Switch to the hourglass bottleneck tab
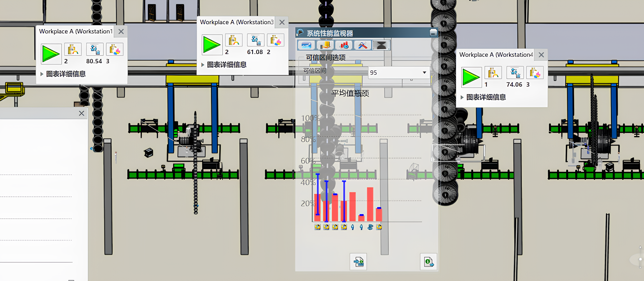This screenshot has height=281, width=644. click(381, 45)
